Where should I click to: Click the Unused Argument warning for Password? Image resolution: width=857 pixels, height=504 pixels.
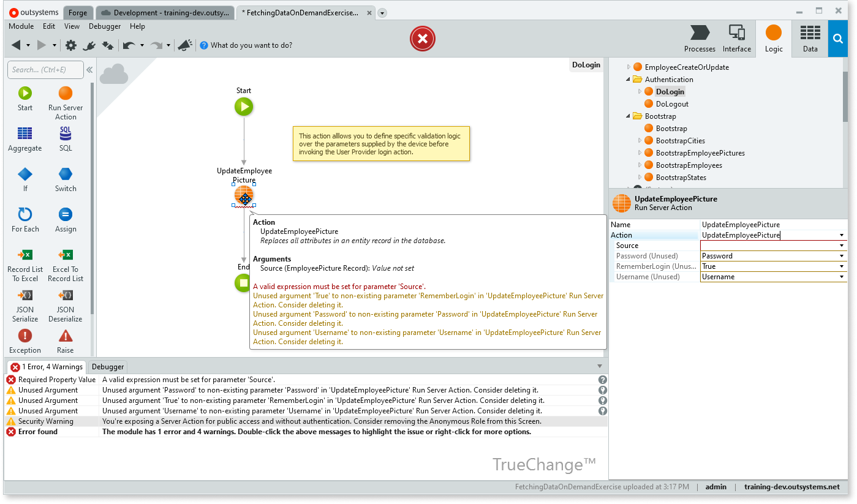[x=245, y=389]
